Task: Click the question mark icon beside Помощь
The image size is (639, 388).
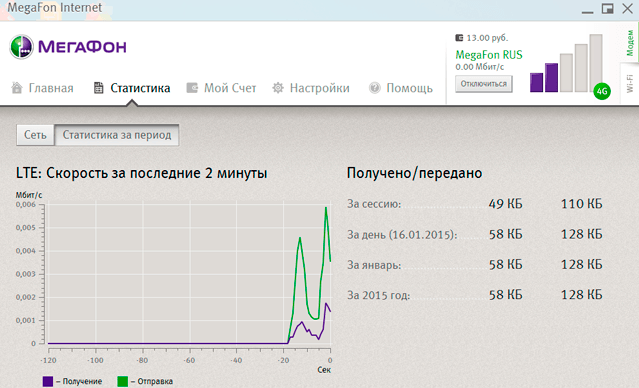Action: tap(375, 88)
